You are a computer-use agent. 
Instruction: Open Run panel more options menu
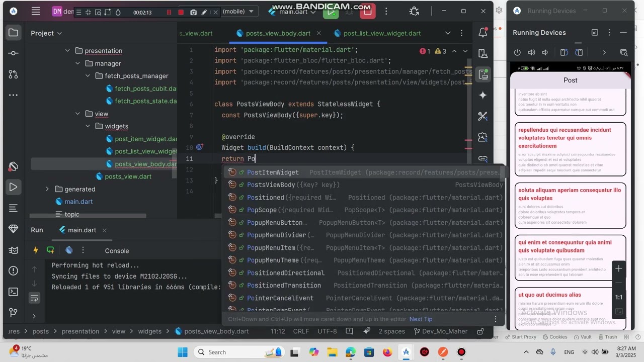point(83,250)
